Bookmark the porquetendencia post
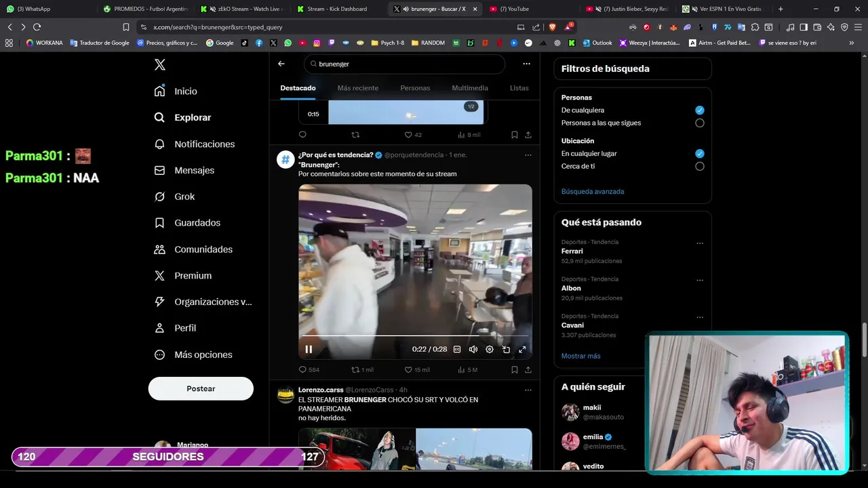Screen dimensions: 868x488 coord(515,369)
